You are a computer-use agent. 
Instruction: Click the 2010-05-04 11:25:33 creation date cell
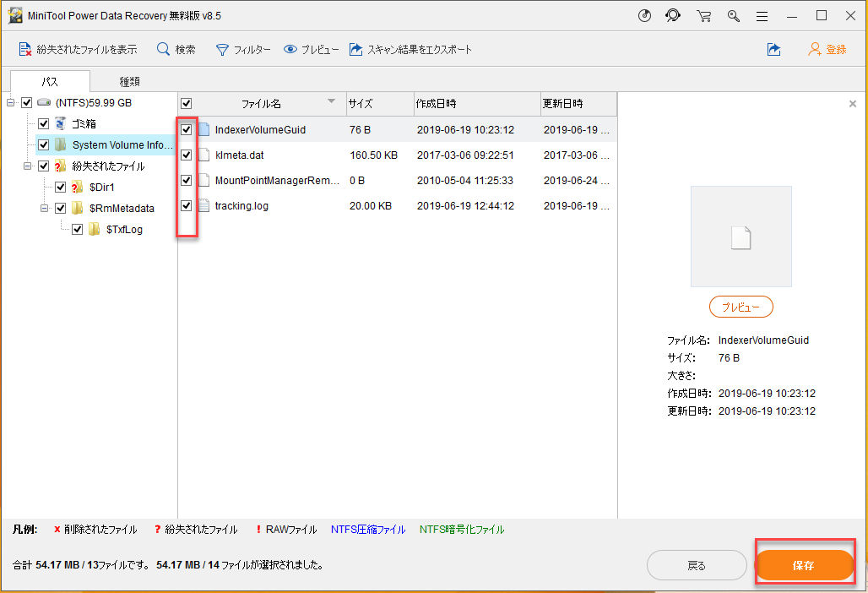click(x=465, y=181)
